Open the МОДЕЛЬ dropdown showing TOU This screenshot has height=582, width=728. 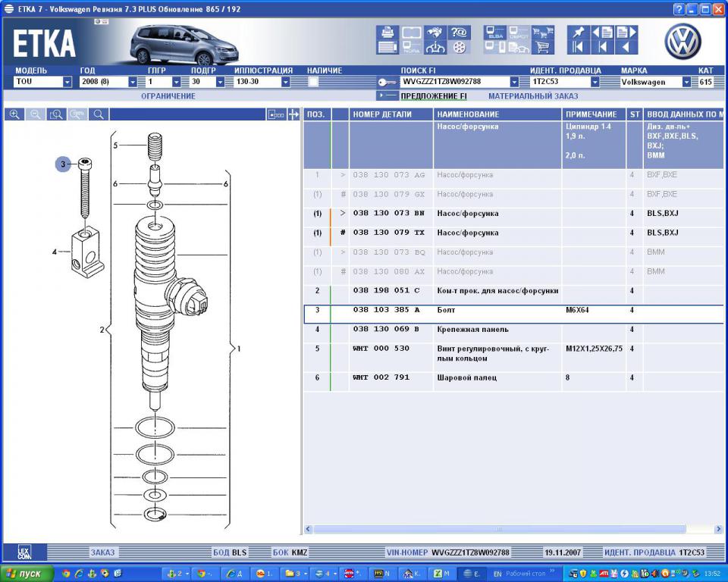click(x=67, y=82)
